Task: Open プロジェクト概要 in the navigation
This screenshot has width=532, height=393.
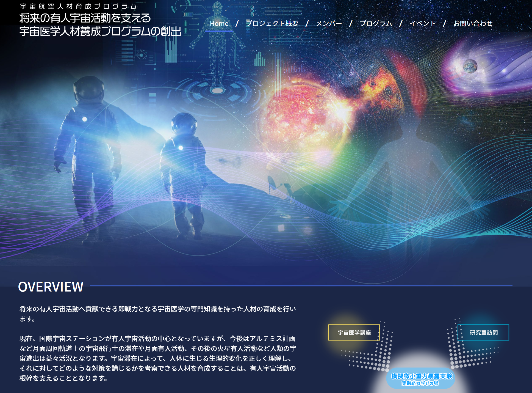Action: pyautogui.click(x=272, y=24)
